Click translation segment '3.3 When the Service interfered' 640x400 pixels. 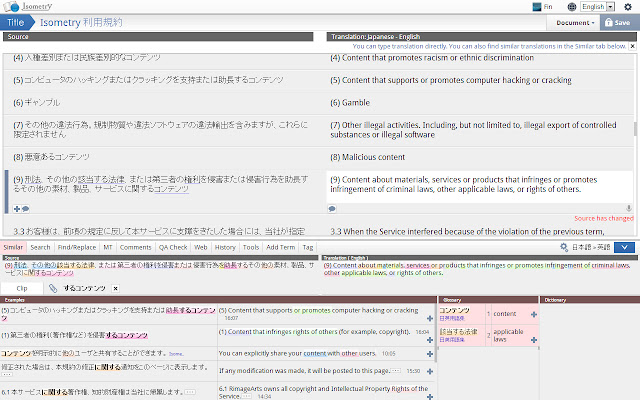(x=467, y=231)
